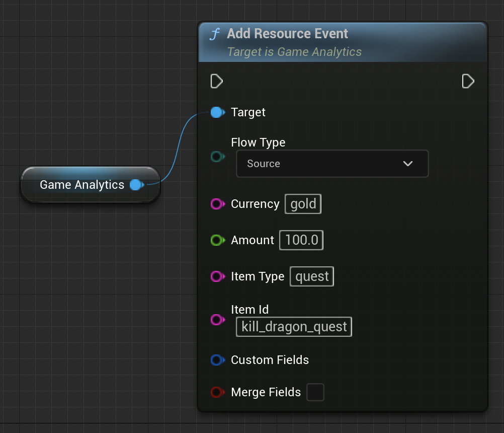Click the Item Type string pin
The width and height of the screenshot is (504, 433).
click(x=217, y=276)
